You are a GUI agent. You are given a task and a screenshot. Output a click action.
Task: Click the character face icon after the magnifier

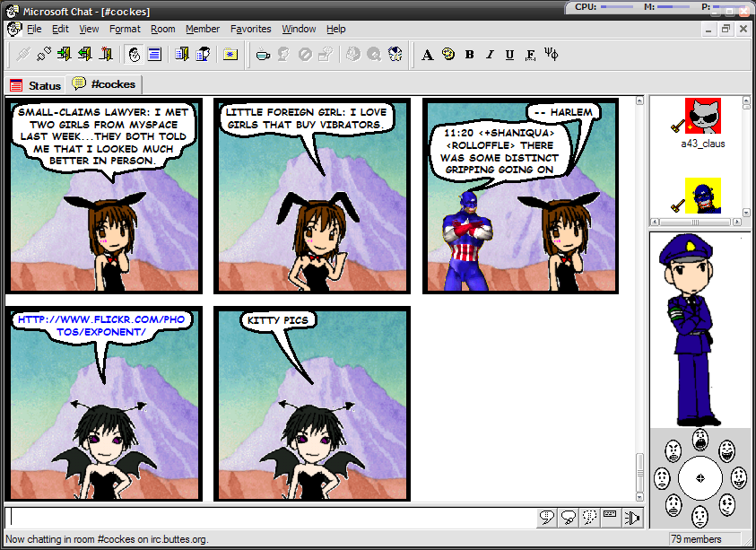click(395, 55)
